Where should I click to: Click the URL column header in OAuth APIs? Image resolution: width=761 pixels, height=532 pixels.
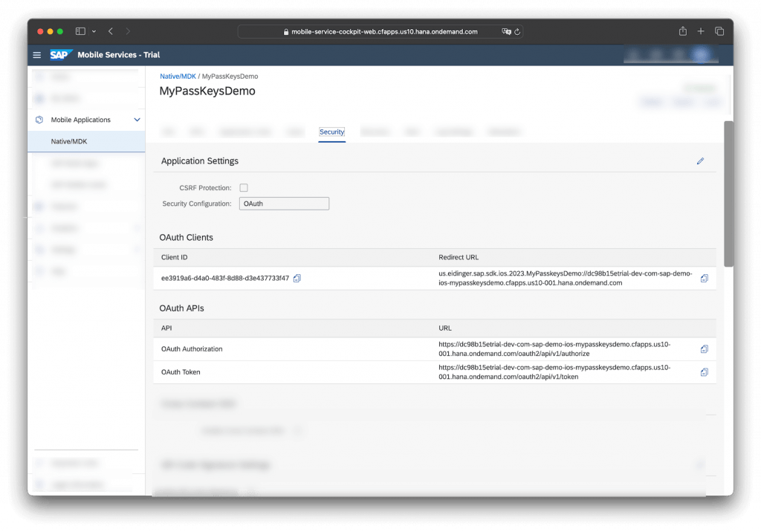[445, 328]
